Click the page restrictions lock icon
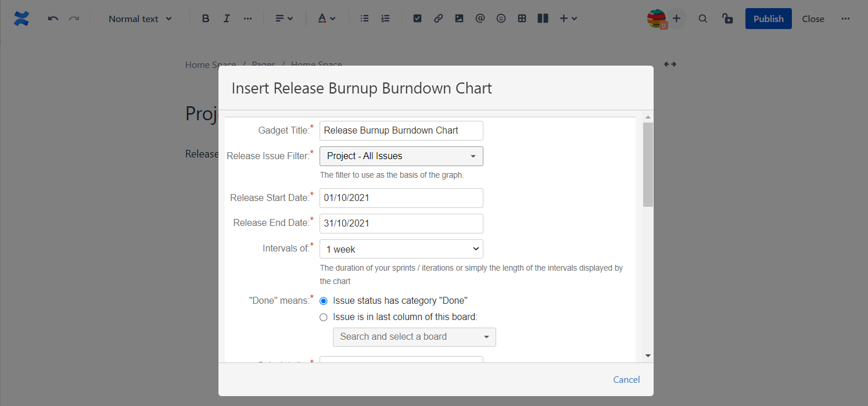The width and height of the screenshot is (868, 406). [727, 19]
